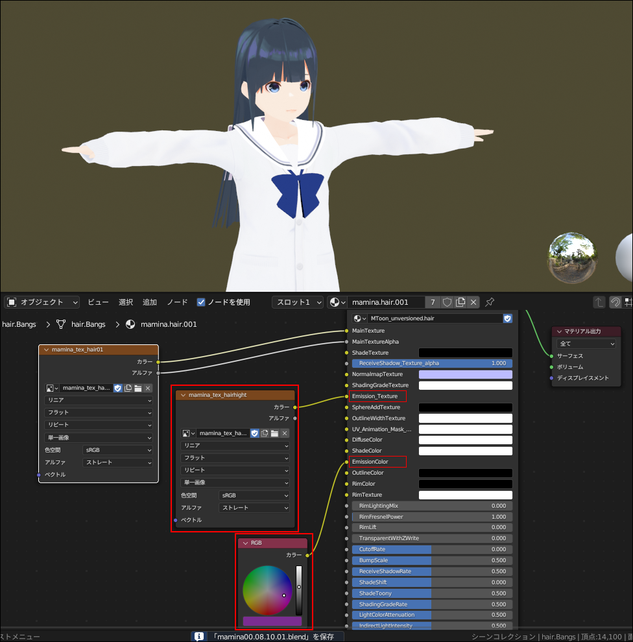Open the Object shader type selector
Viewport: 633px width, 642px height.
click(42, 302)
